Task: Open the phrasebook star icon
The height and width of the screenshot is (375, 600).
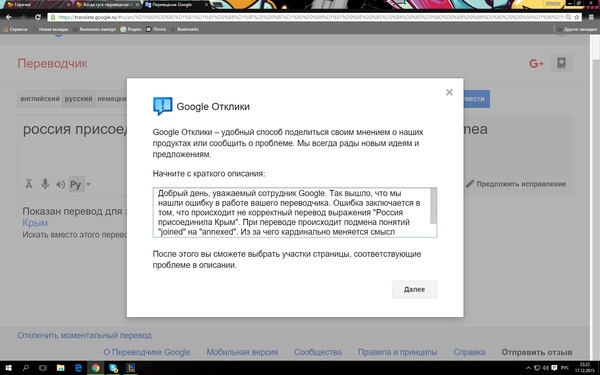Action: point(561,63)
